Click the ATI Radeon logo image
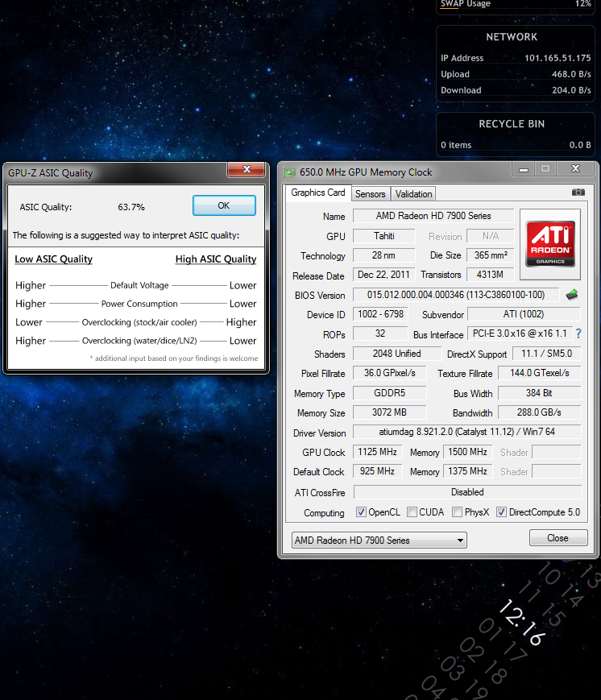The image size is (601, 700). click(x=550, y=244)
